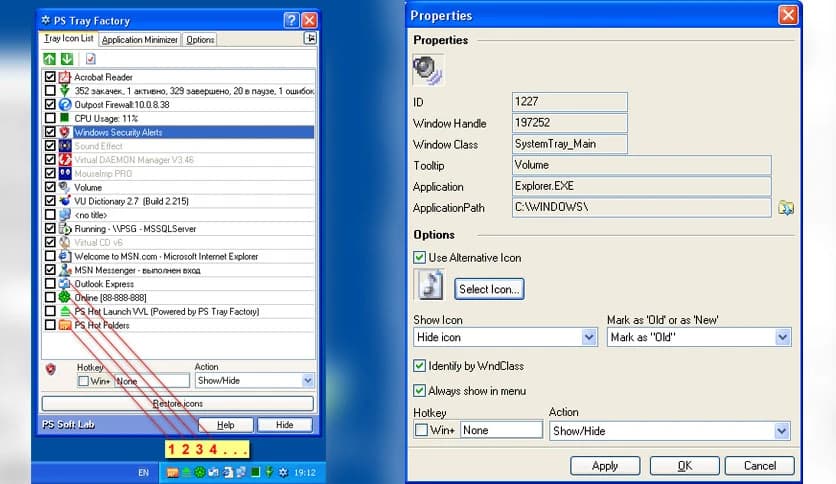836x484 pixels.
Task: Click the browse folder icon beside ApplicationPath
Action: 785,208
